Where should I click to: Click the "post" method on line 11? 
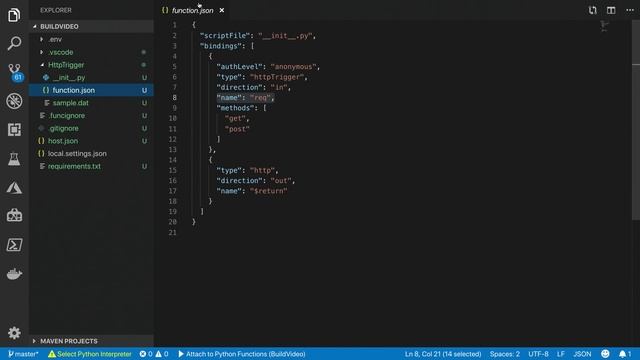pyautogui.click(x=237, y=129)
